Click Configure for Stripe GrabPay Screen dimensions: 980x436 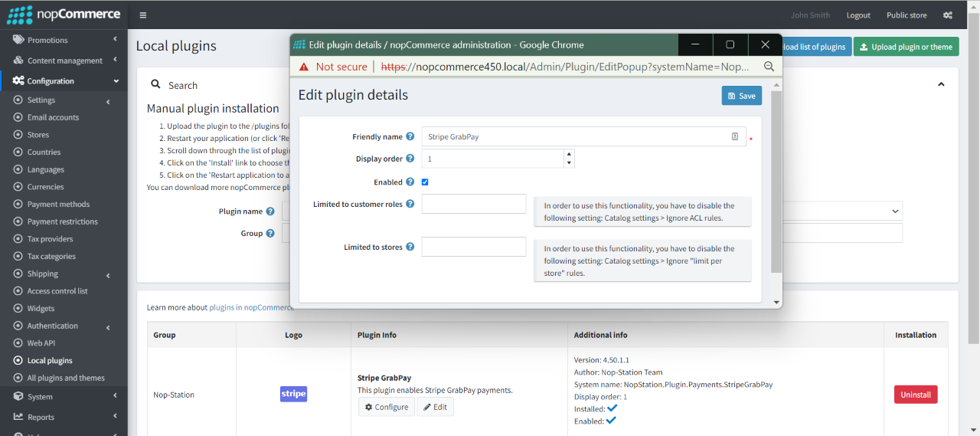click(x=387, y=407)
